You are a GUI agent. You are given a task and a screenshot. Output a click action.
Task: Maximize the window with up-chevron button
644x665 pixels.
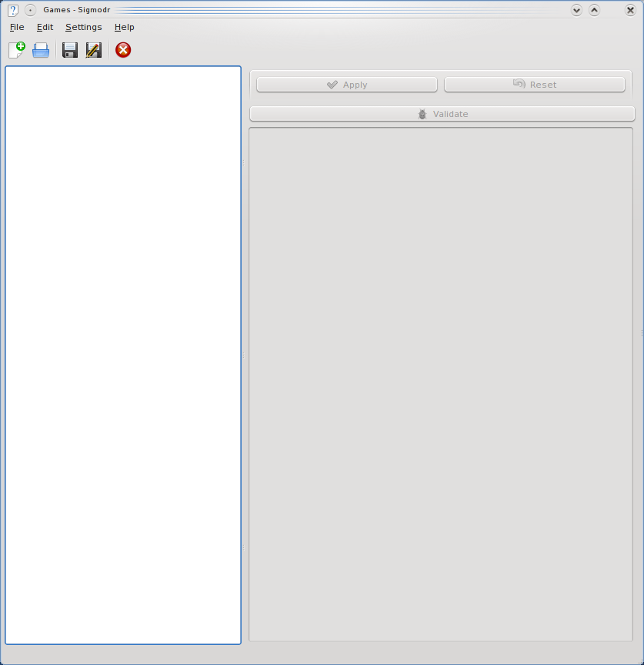595,10
